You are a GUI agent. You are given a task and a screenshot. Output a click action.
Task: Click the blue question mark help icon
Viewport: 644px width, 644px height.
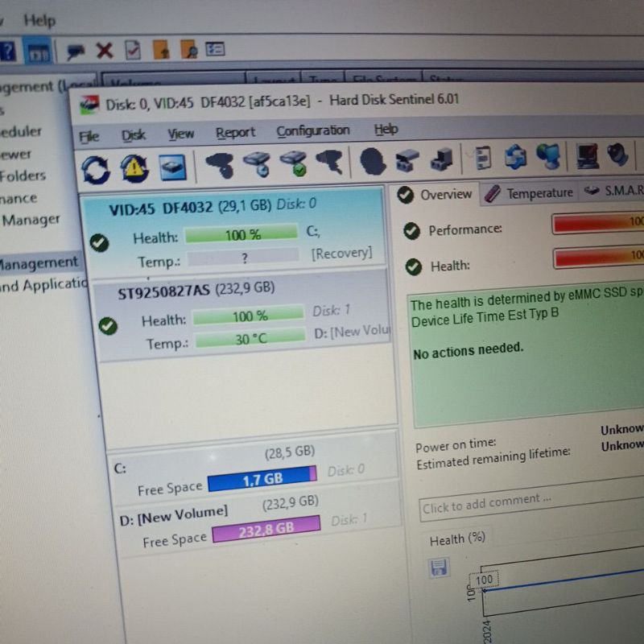(7, 51)
